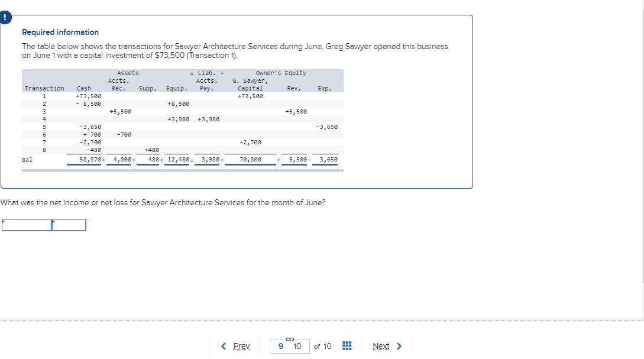Click the of 10 page label
The width and height of the screenshot is (644, 359).
point(323,347)
